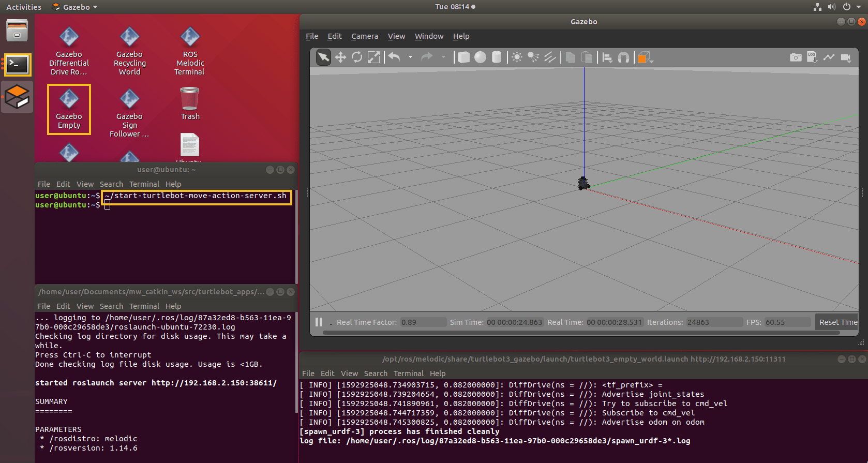This screenshot has height=463, width=868.
Task: Open Gazebo Window menu
Action: pyautogui.click(x=429, y=36)
